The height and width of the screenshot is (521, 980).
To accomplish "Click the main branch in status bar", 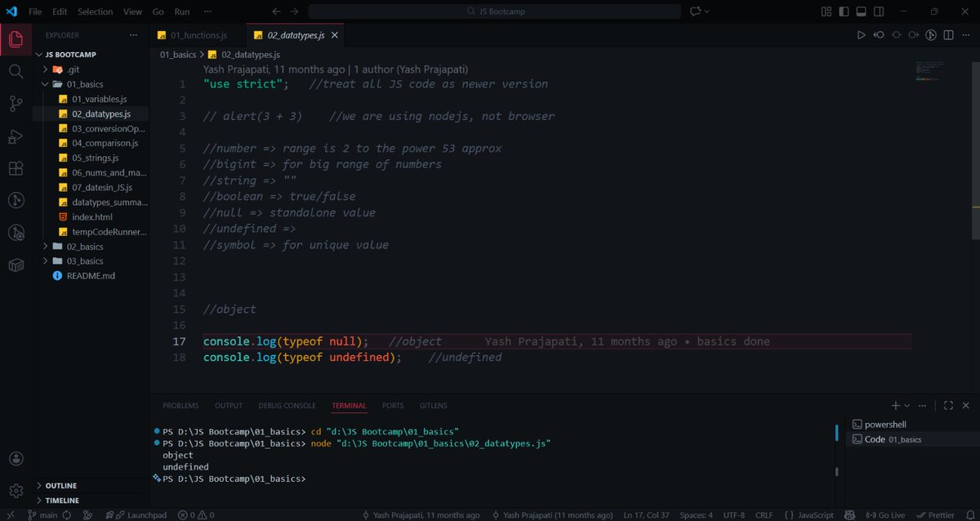I will [42, 515].
